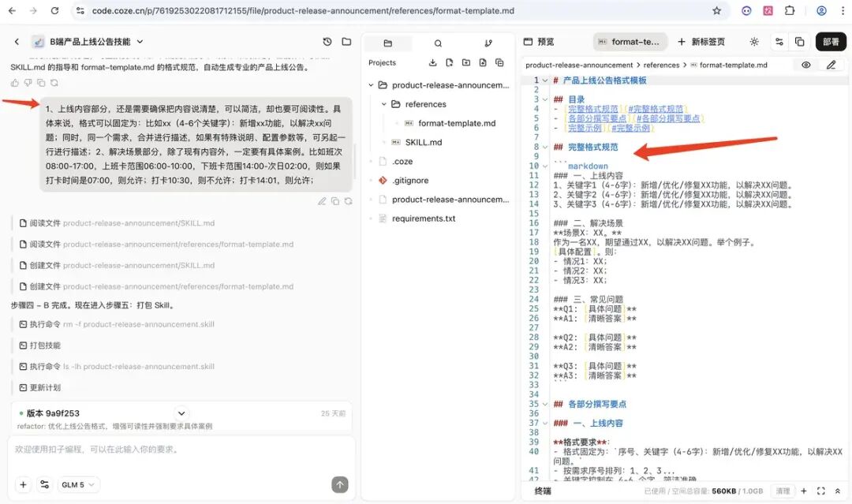Switch to the file explorer tab
852x504 pixels.
pos(387,43)
